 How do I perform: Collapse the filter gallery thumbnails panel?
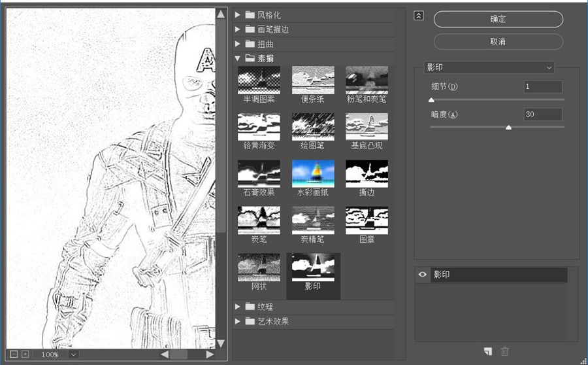(419, 16)
